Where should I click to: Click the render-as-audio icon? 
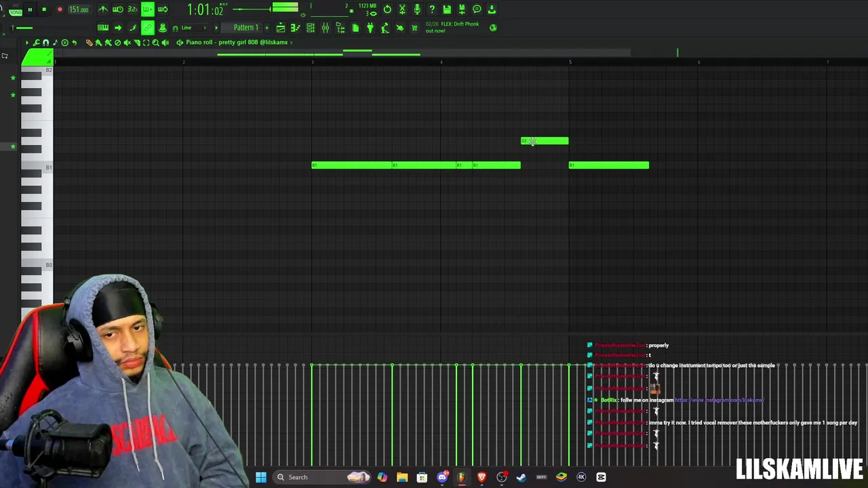462,9
